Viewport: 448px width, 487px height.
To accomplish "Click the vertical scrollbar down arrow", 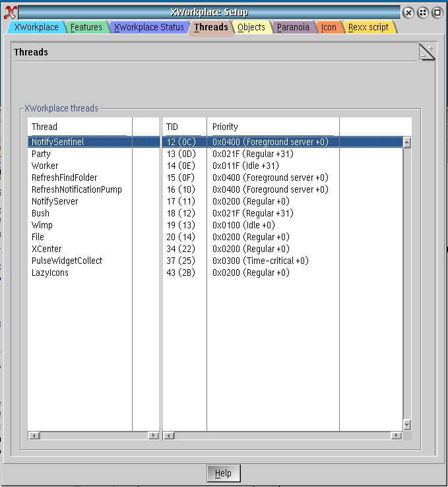I will click(x=407, y=424).
